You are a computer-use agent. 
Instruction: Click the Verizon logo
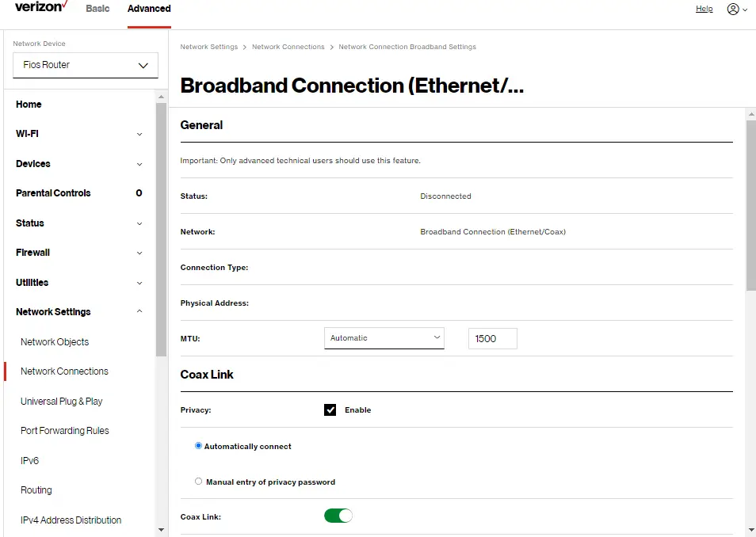click(x=38, y=8)
